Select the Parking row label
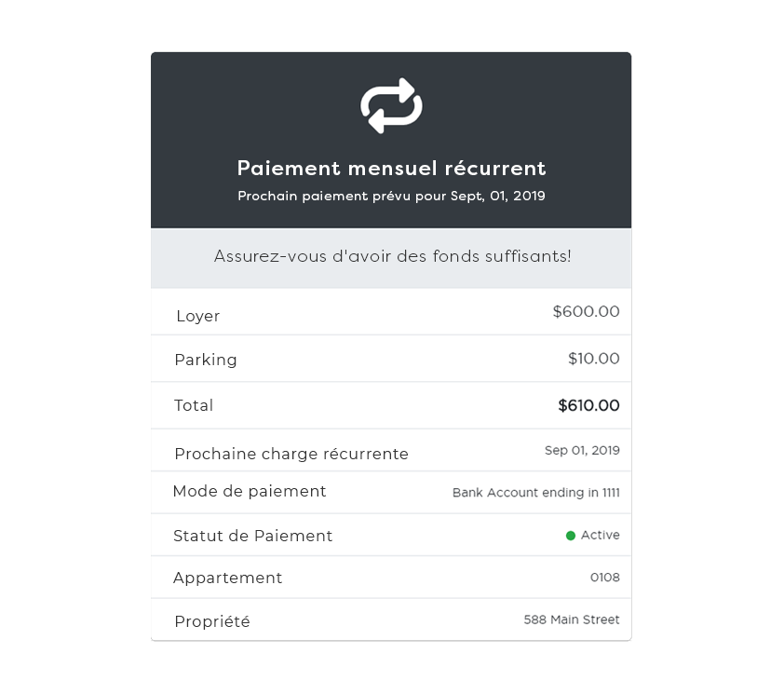Screen dimensions: 784x694 tap(206, 361)
